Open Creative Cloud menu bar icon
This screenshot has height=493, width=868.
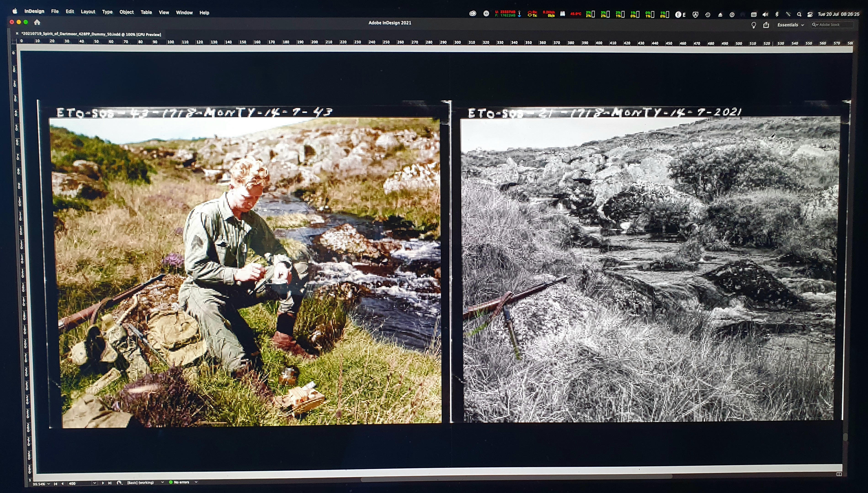[473, 13]
